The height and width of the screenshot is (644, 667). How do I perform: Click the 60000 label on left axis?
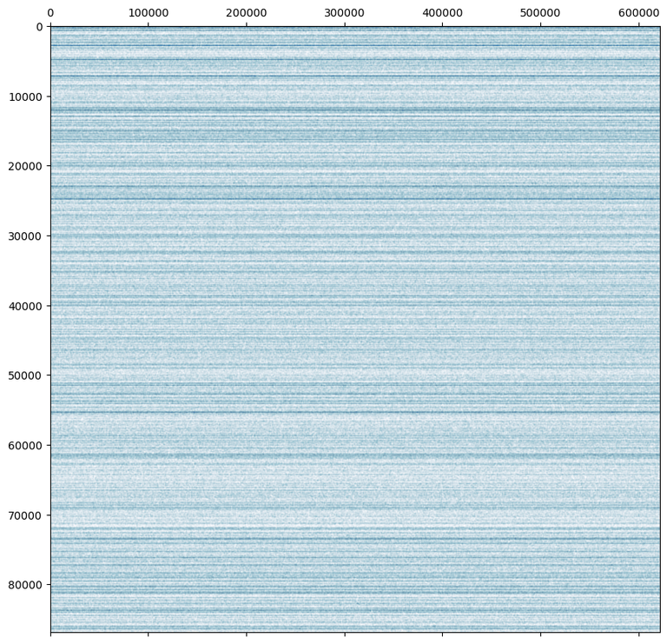(x=25, y=446)
